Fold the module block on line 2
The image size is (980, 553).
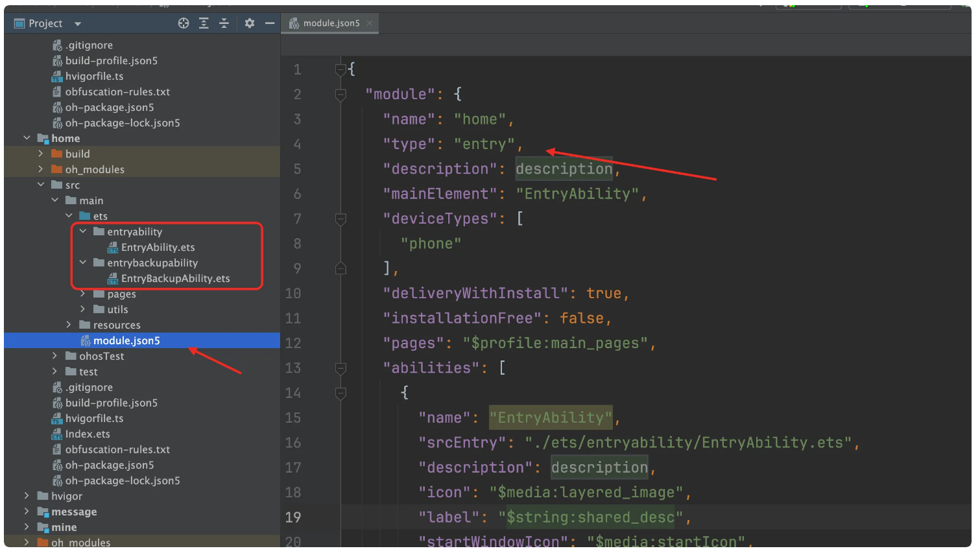(340, 95)
